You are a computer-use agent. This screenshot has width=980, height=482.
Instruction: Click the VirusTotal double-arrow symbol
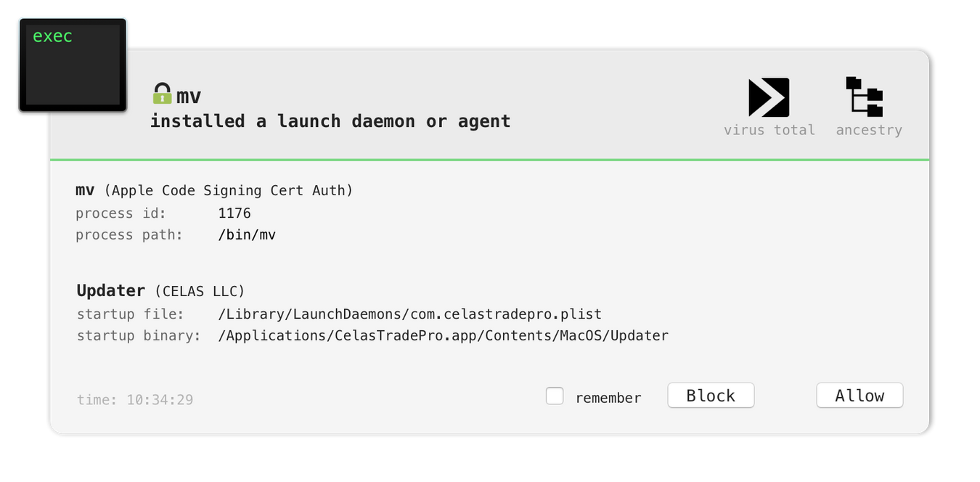tap(769, 97)
